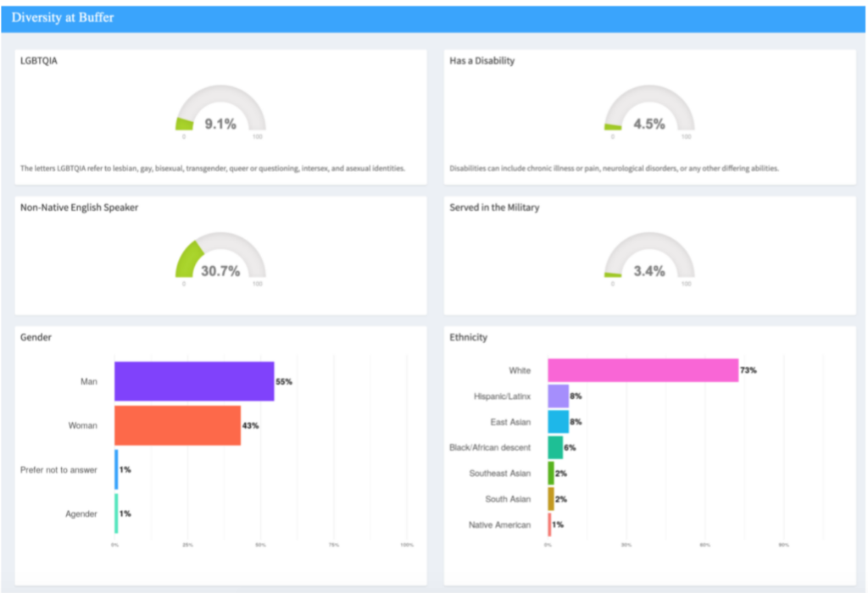Viewport: 868px width, 593px height.
Task: Click the gold South Asian bar
Action: [551, 499]
